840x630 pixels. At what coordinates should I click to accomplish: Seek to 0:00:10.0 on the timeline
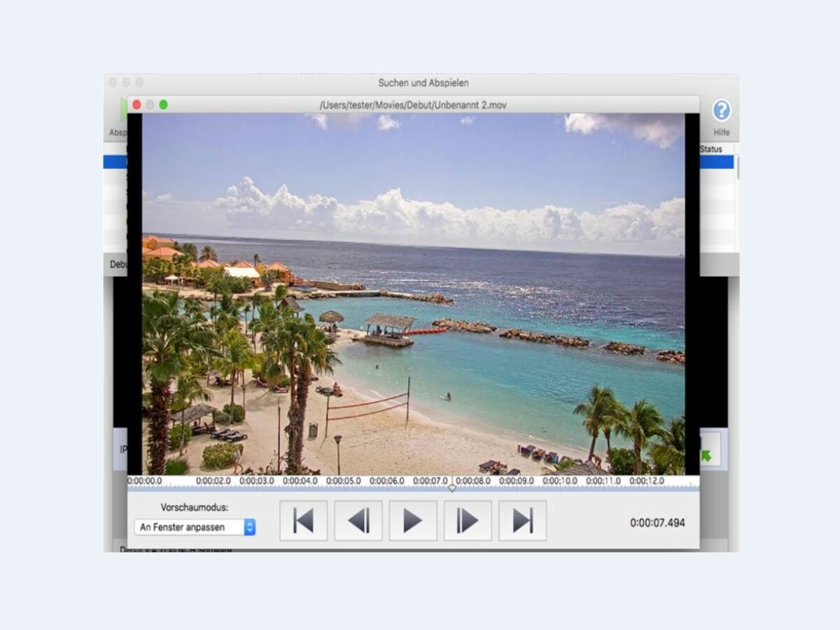click(x=560, y=482)
